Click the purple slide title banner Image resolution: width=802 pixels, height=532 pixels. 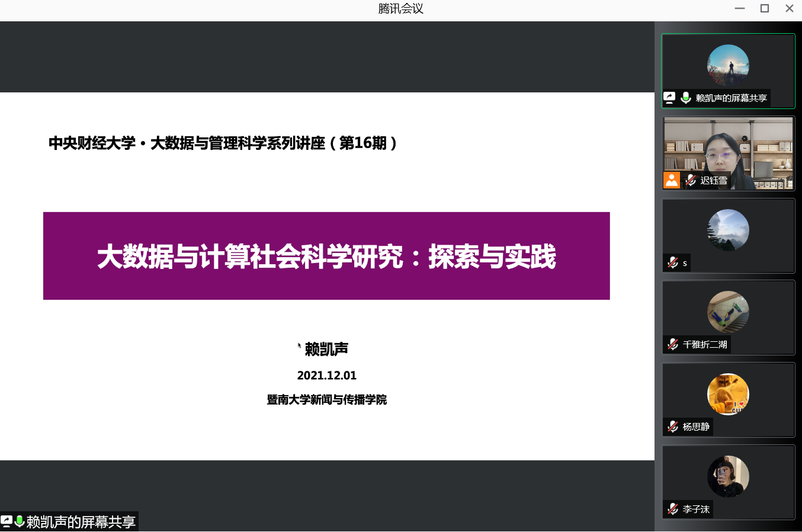(x=326, y=256)
